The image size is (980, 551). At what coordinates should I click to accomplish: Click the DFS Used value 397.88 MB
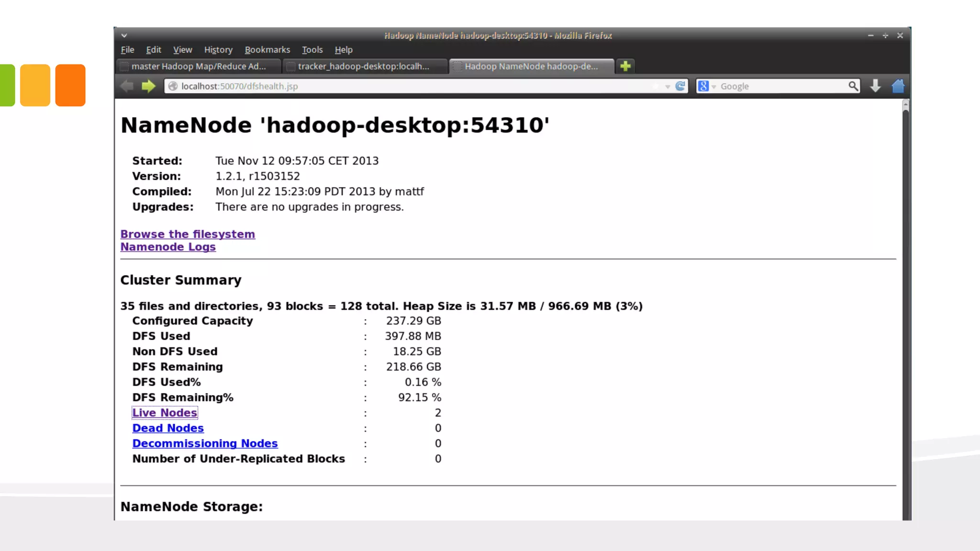click(x=413, y=336)
